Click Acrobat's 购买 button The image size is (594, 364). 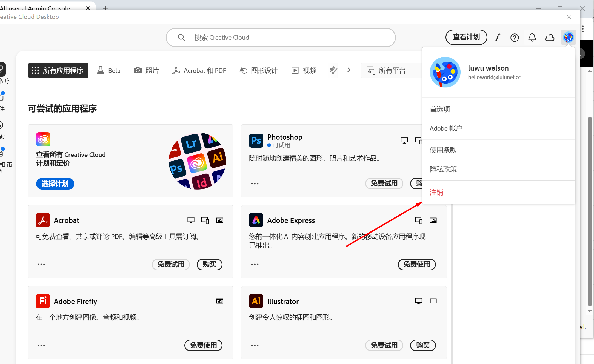point(210,264)
